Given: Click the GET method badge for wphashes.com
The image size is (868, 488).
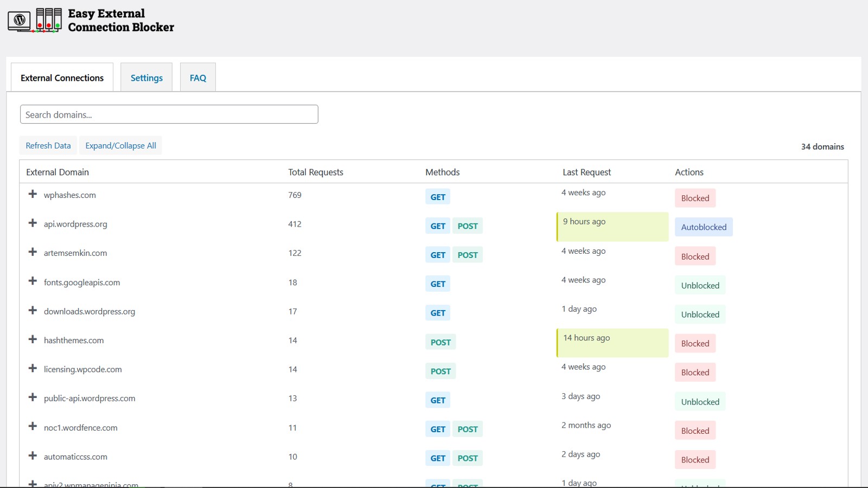Looking at the screenshot, I should click(438, 197).
